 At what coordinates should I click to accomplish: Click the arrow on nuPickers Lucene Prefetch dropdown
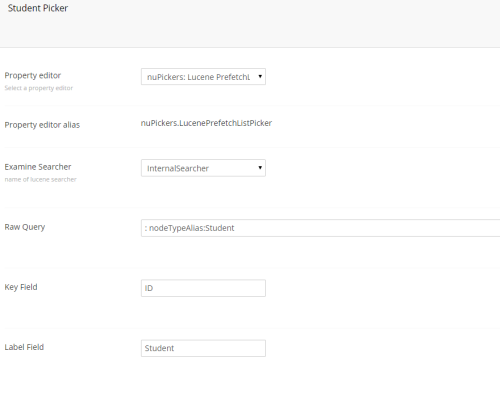pyautogui.click(x=260, y=77)
